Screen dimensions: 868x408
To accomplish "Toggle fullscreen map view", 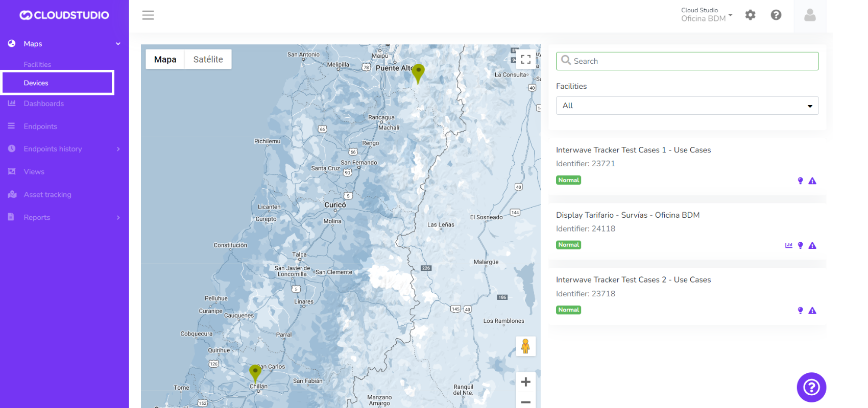I will click(525, 59).
